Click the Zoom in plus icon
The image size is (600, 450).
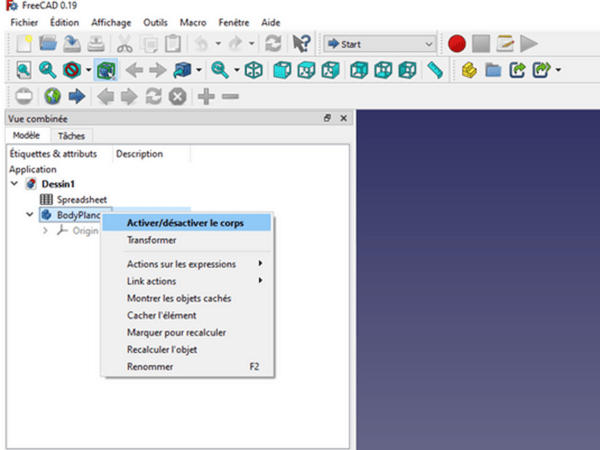click(x=206, y=97)
